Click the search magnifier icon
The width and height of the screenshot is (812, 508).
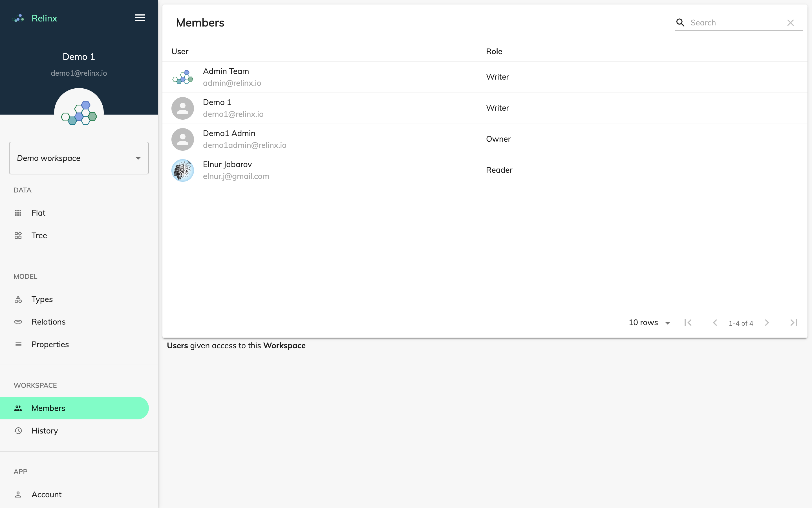pos(680,23)
